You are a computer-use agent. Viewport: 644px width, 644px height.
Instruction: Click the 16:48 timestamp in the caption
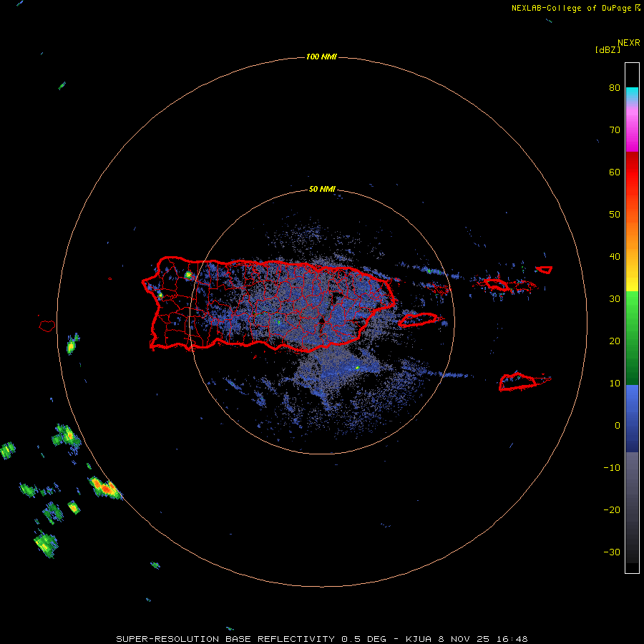[x=512, y=639]
